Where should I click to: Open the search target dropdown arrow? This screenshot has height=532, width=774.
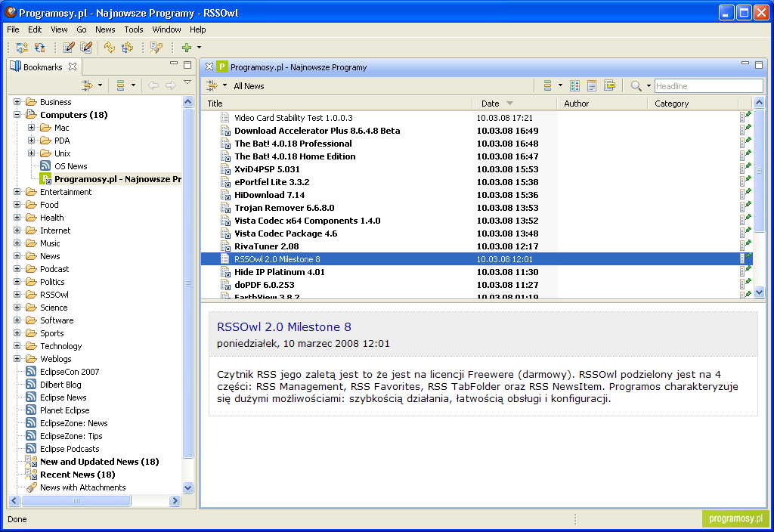(649, 86)
